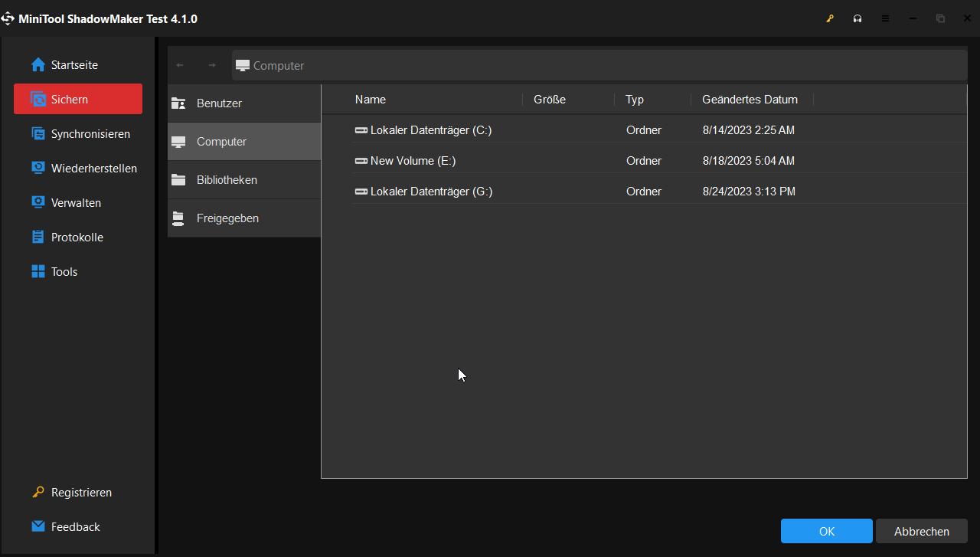Select Benutzer in the location list
980x557 pixels.
tap(244, 103)
